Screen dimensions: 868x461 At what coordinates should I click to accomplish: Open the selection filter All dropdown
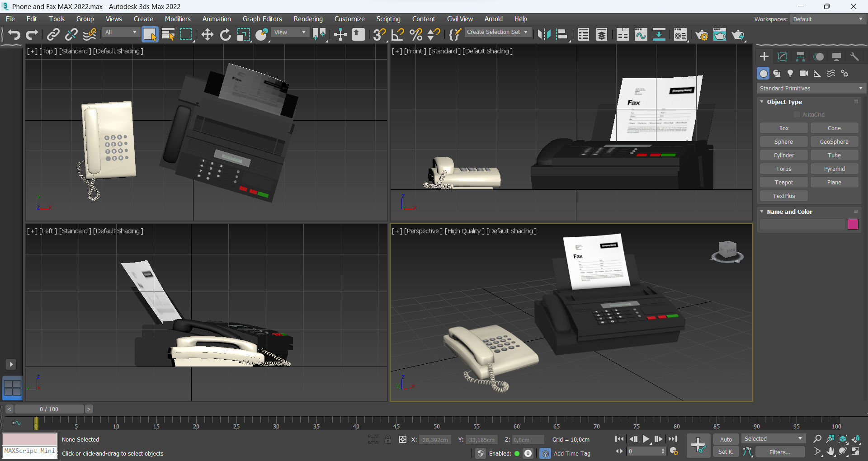tap(121, 33)
